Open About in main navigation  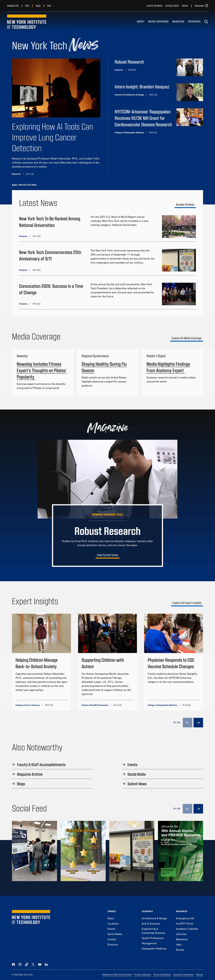pyautogui.click(x=140, y=22)
